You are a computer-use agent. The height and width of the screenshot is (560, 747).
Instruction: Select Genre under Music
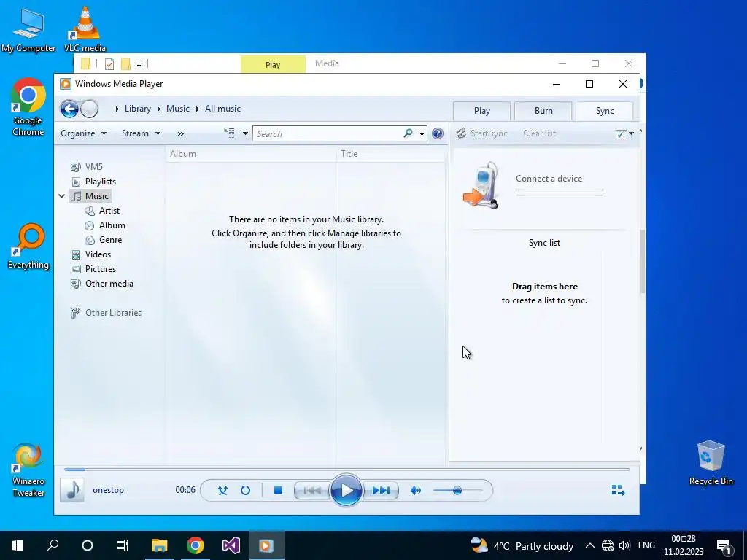coord(104,239)
